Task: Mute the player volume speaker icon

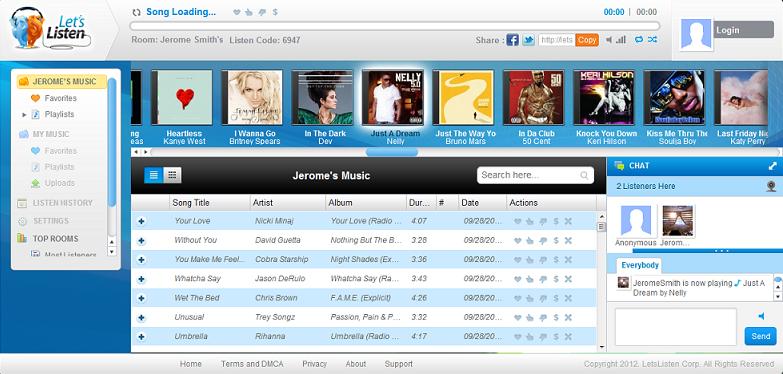Action: click(x=609, y=40)
